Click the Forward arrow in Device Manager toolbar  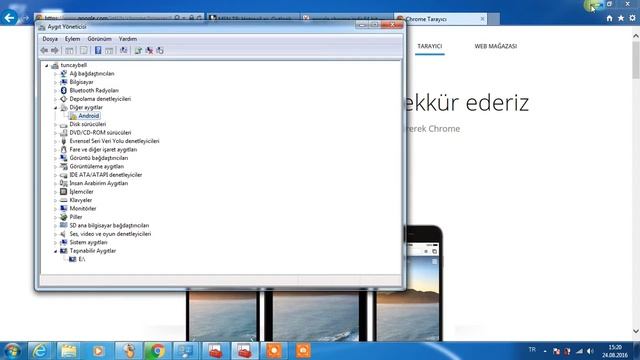tap(55, 50)
